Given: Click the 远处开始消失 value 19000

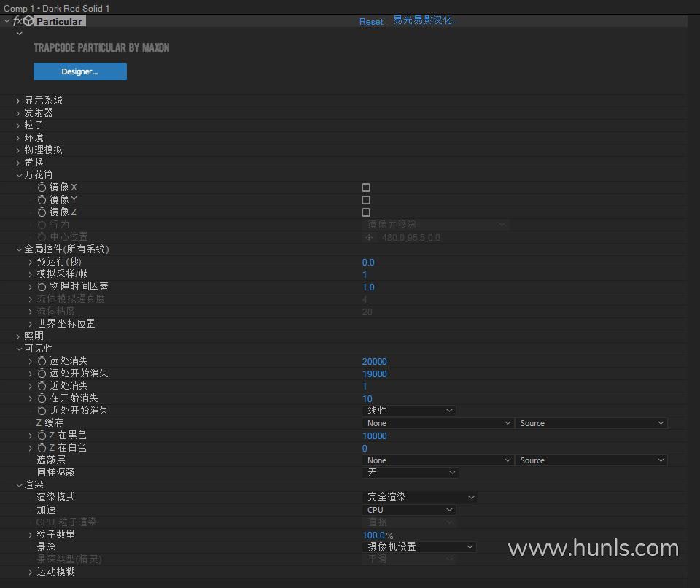Looking at the screenshot, I should 375,374.
